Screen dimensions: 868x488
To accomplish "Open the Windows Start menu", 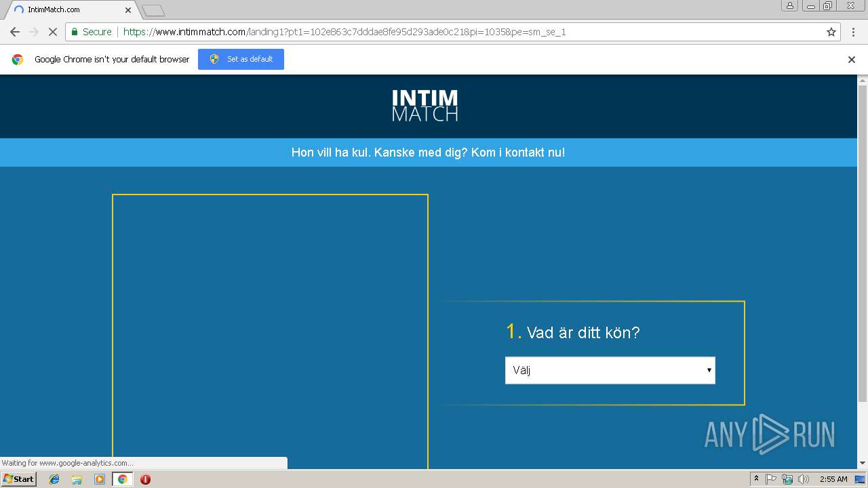I will pyautogui.click(x=18, y=479).
